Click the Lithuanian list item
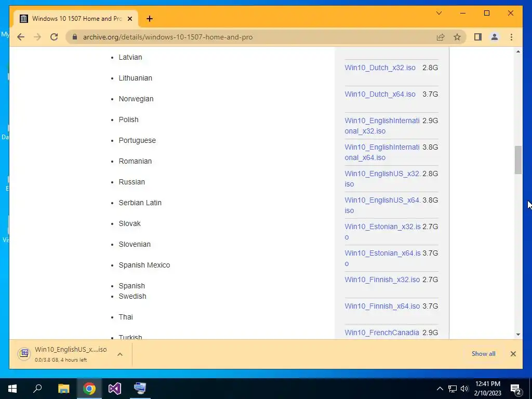The height and width of the screenshot is (399, 532). click(x=136, y=78)
